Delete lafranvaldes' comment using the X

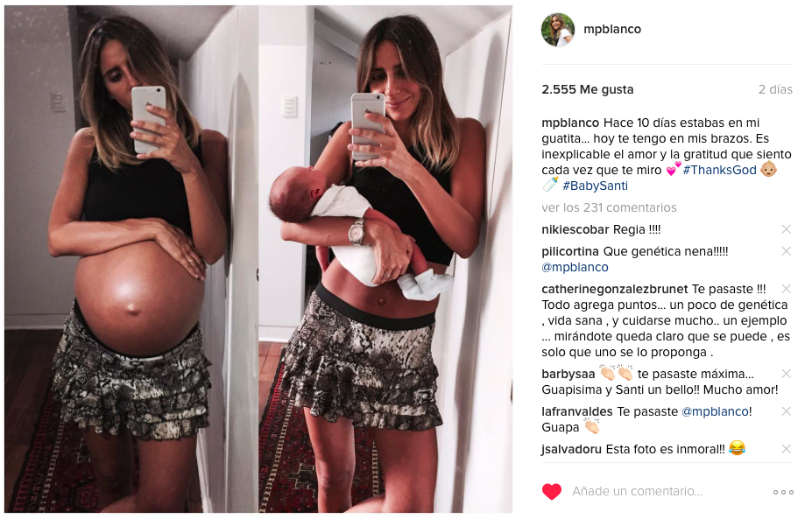pos(786,411)
